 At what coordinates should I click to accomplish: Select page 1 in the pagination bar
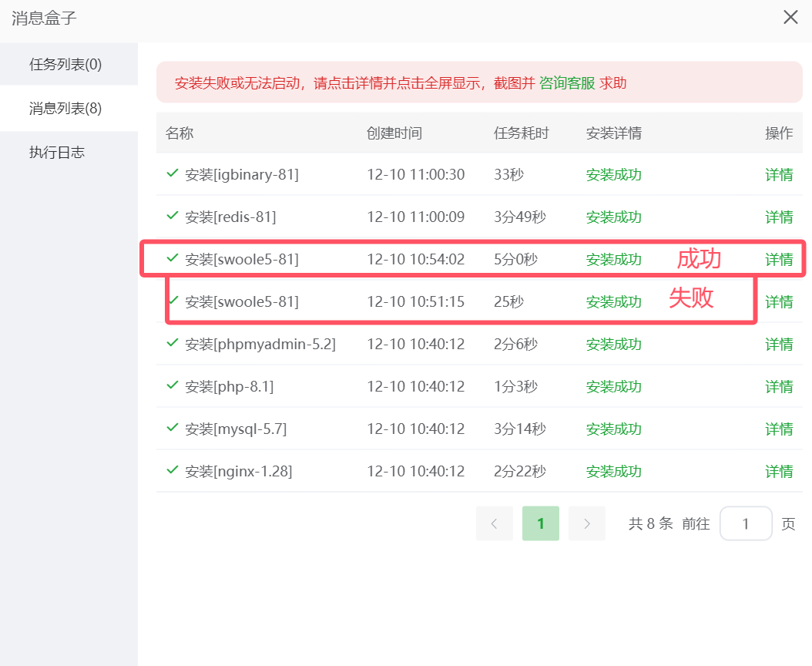click(x=540, y=523)
